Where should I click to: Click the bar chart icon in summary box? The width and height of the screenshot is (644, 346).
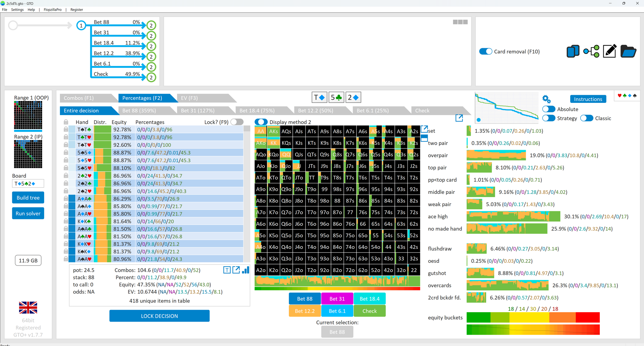click(x=246, y=270)
